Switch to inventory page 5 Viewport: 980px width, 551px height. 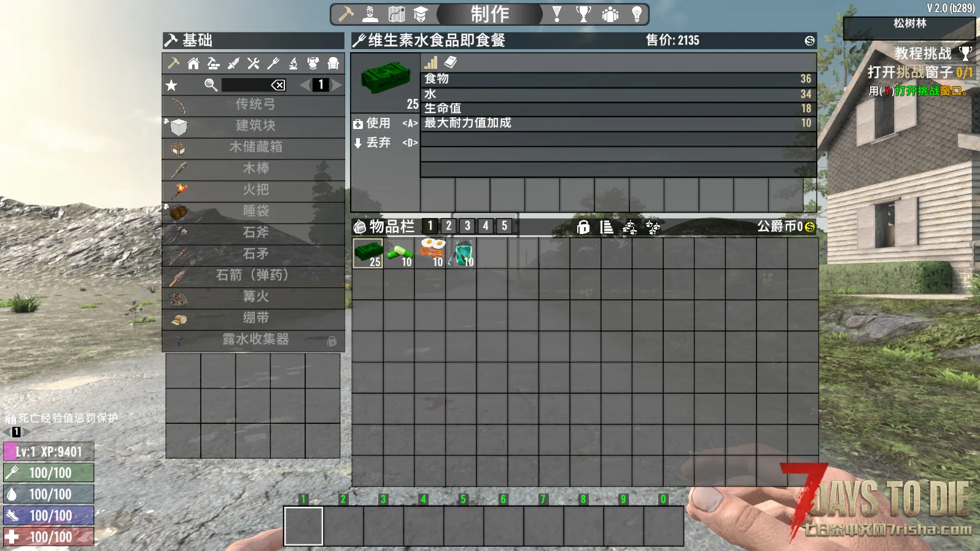tap(504, 226)
